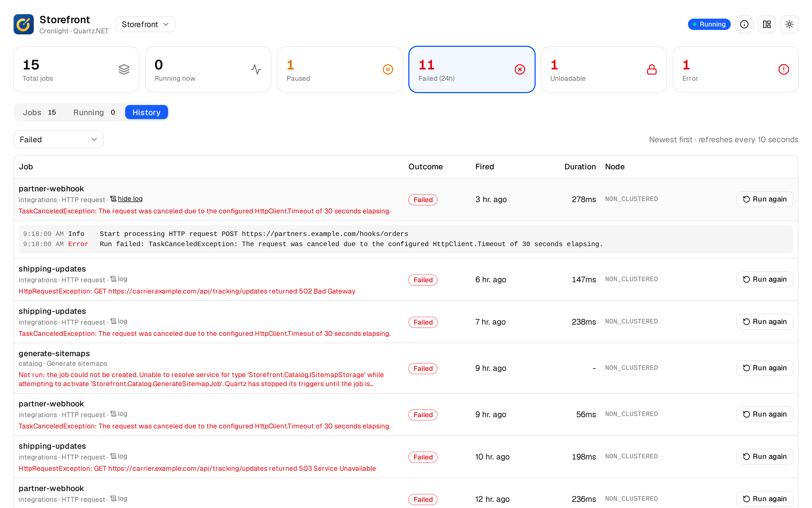Show log for partner-webhook 12 hr. ago
The height and width of the screenshot is (508, 812).
(x=119, y=499)
